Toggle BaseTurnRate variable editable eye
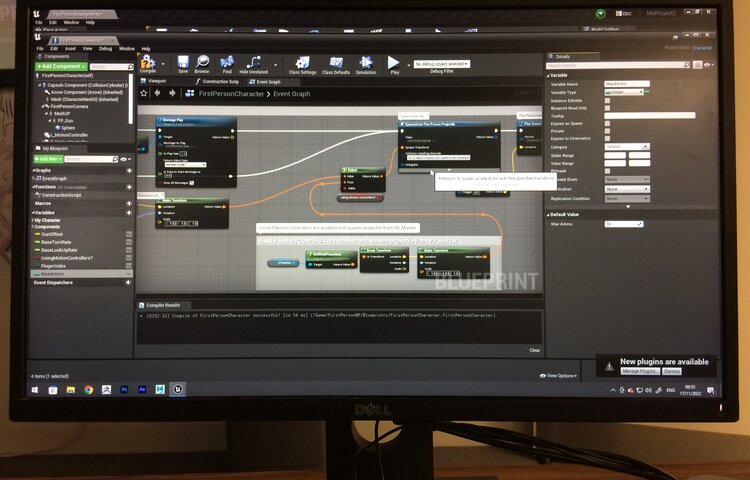This screenshot has width=750, height=480. click(129, 242)
